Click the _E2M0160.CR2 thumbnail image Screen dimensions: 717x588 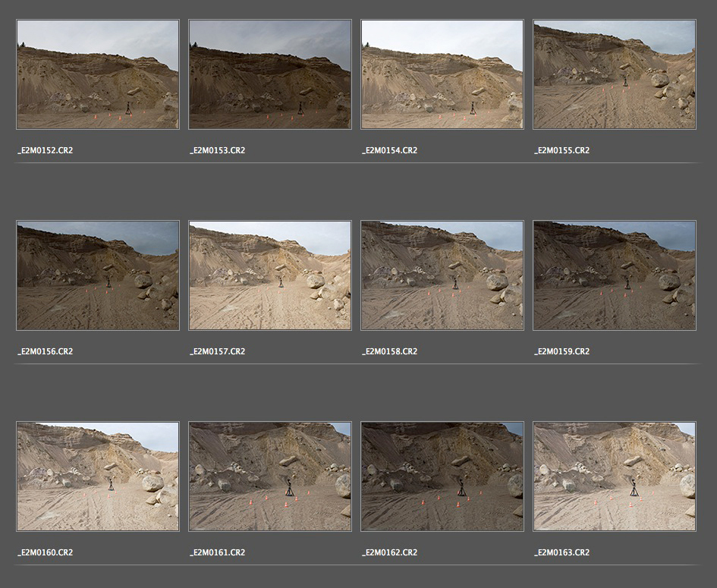click(97, 476)
